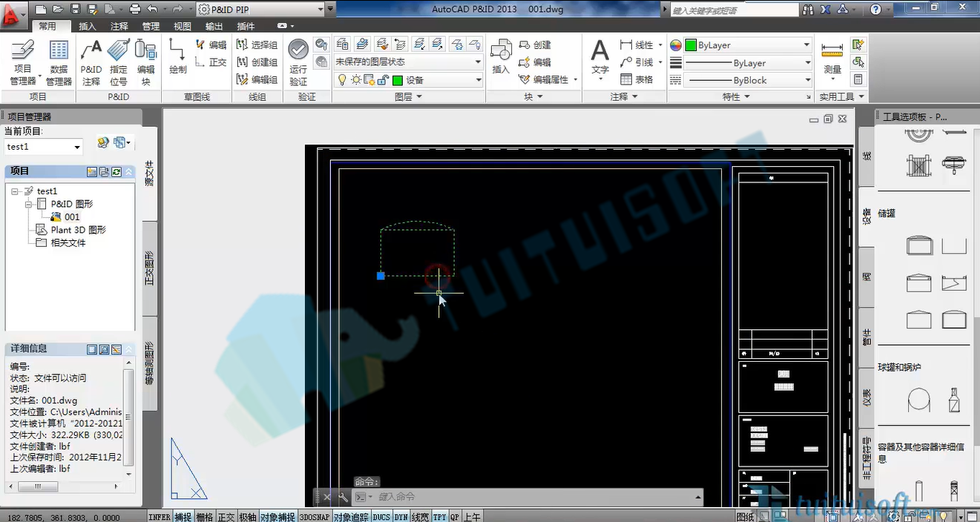The width and height of the screenshot is (980, 522).
Task: Open the 数据管理器 (Data Manager) tool
Action: [59, 62]
